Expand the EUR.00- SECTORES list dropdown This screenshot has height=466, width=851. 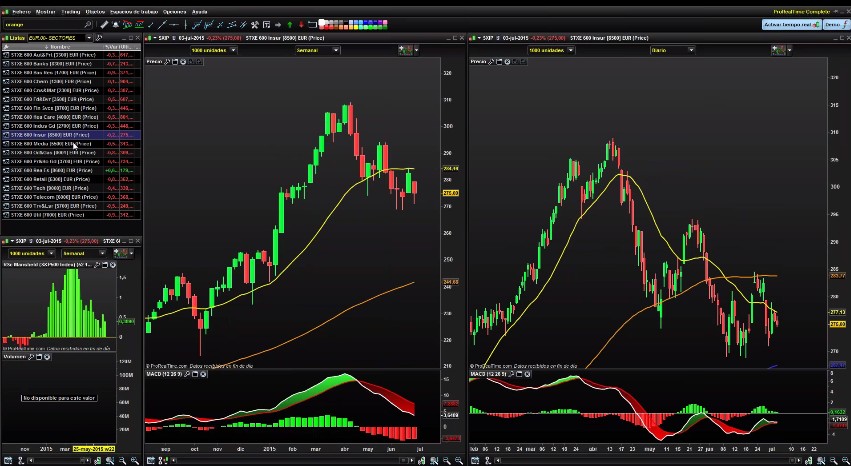tap(89, 38)
